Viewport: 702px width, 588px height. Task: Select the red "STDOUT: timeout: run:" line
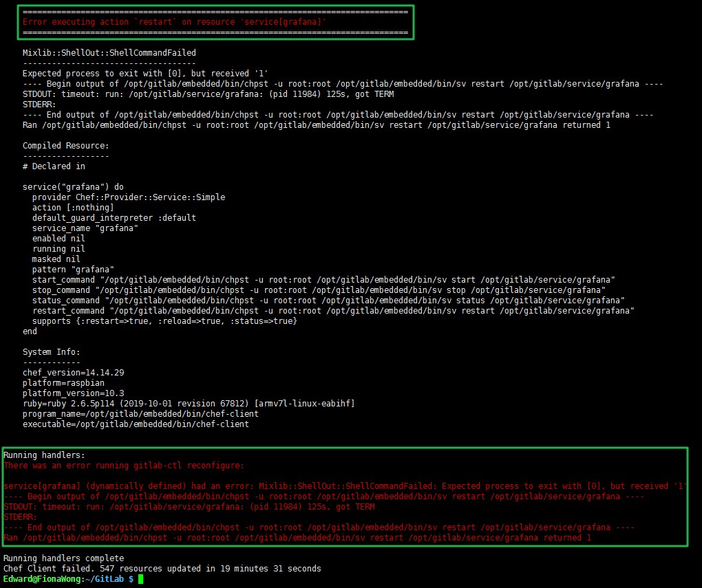189,507
